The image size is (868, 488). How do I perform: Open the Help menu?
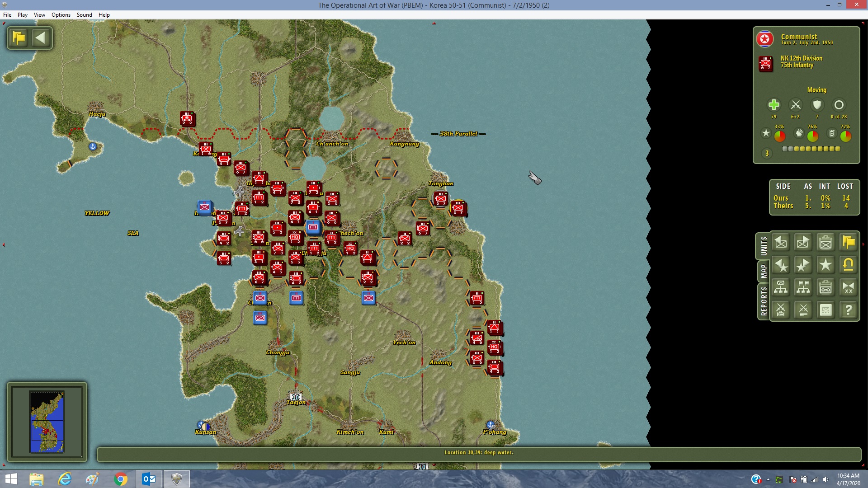click(104, 15)
